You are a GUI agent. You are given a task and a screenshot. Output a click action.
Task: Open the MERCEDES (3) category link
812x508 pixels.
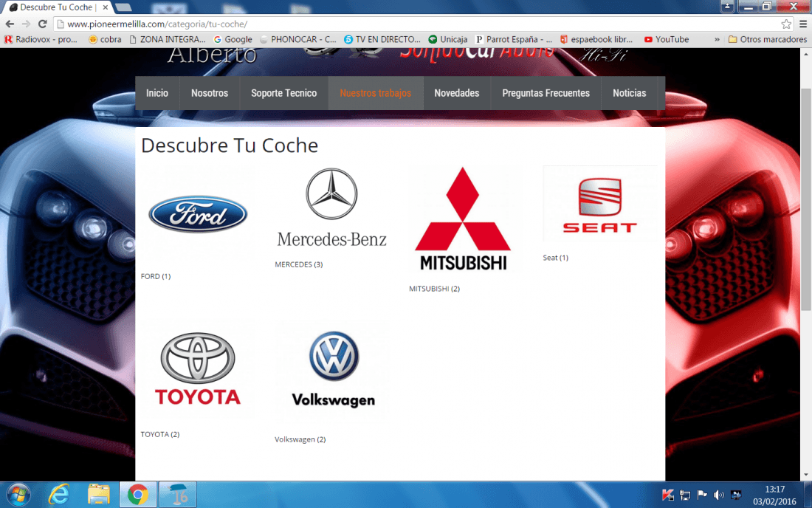(x=299, y=264)
